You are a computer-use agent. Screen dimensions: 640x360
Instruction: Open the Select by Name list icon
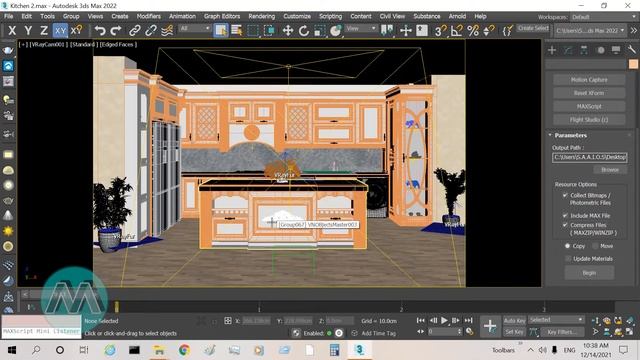pyautogui.click(x=237, y=31)
